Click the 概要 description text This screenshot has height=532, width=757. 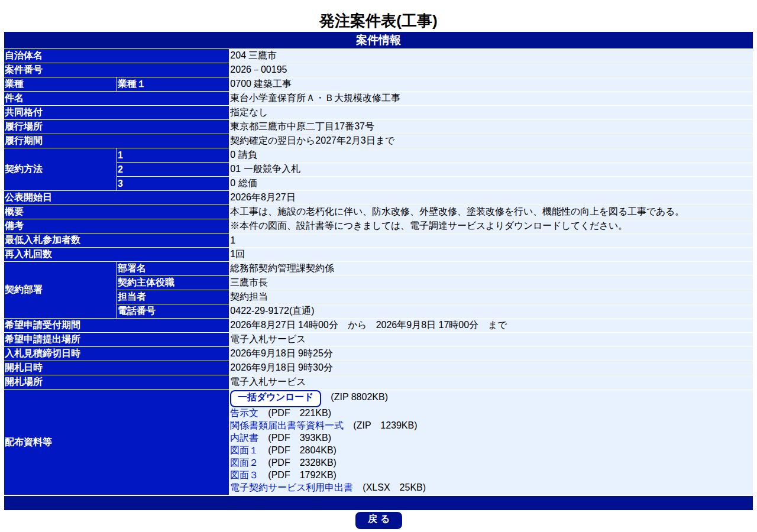pyautogui.click(x=457, y=212)
